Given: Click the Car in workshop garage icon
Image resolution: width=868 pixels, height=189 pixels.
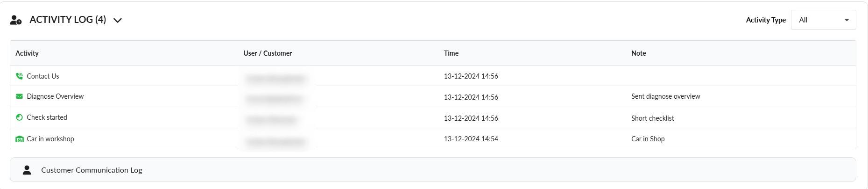Looking at the screenshot, I should point(19,139).
